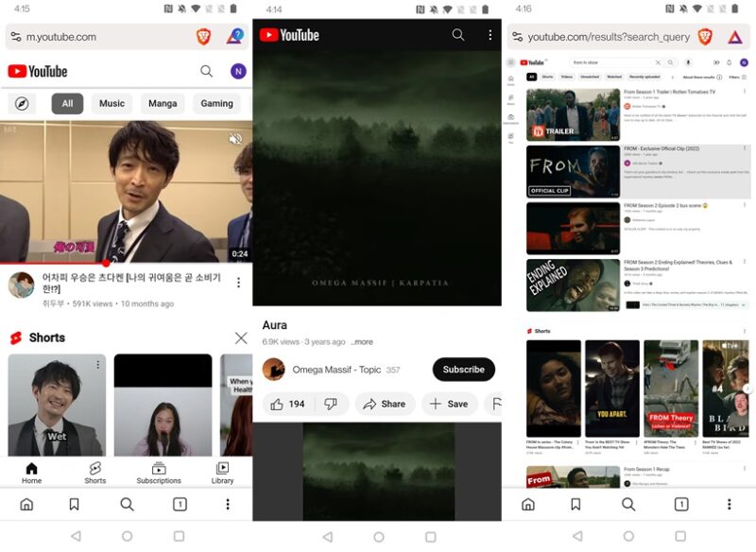Select the Shorts icon in the bottom navigation
This screenshot has width=756, height=552.
(94, 473)
